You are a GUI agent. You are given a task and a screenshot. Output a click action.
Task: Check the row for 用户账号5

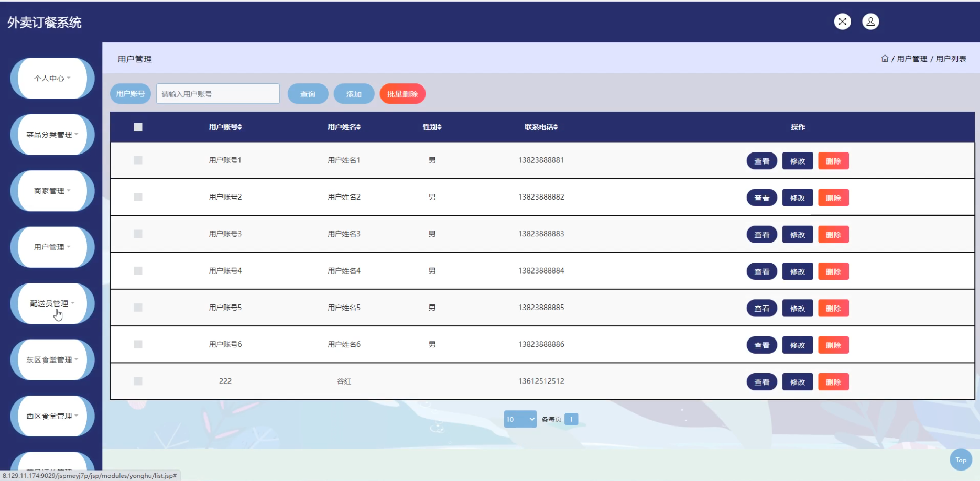tap(138, 308)
